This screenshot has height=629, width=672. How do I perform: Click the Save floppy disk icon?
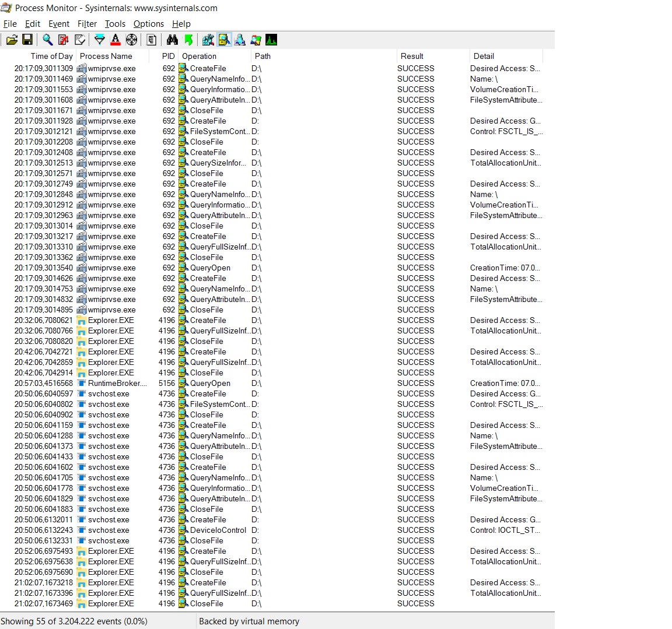[27, 40]
